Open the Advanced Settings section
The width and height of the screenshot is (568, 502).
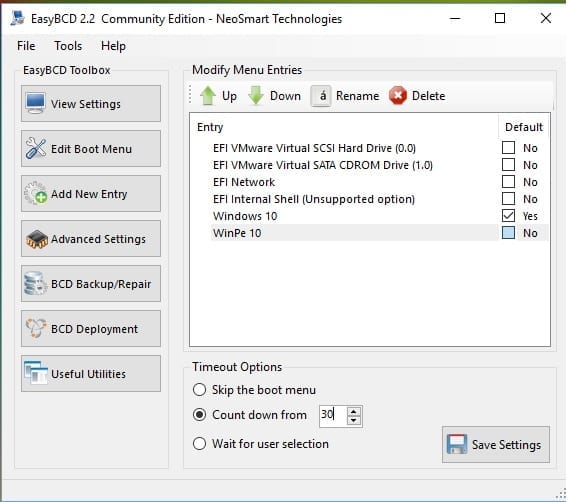point(91,239)
